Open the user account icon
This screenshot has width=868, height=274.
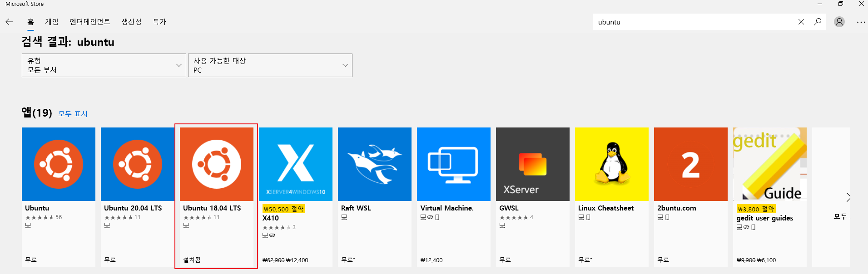(x=839, y=22)
